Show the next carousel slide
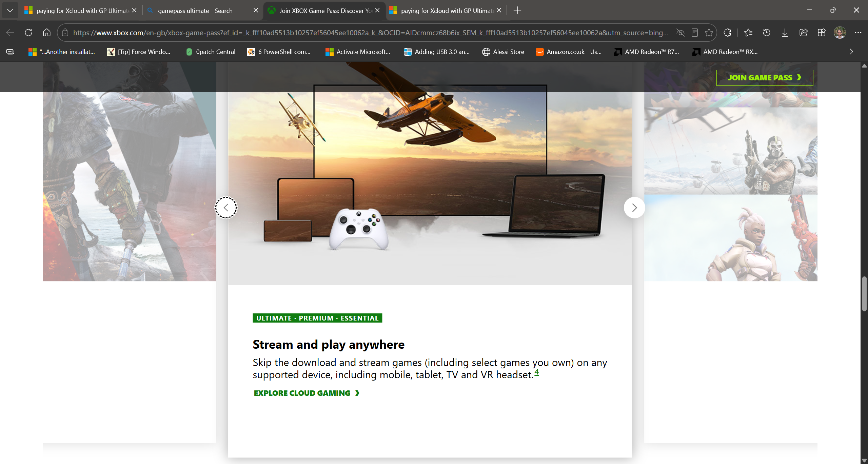868x464 pixels. (x=634, y=208)
